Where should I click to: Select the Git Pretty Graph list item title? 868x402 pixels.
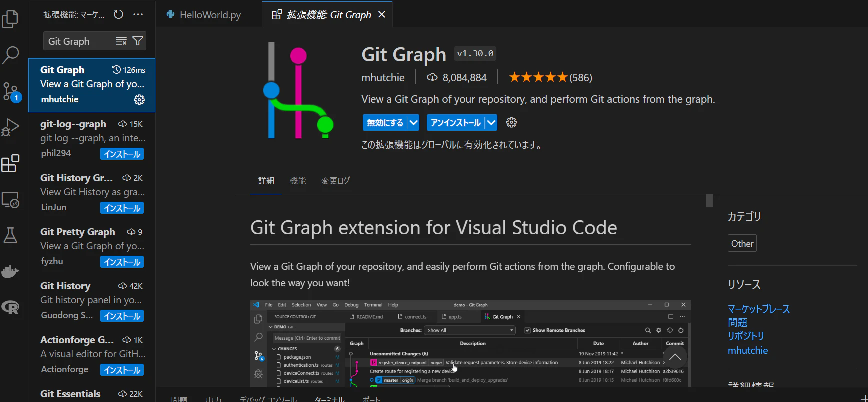click(x=78, y=232)
